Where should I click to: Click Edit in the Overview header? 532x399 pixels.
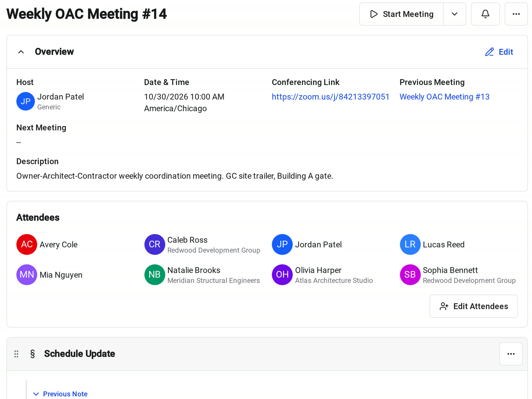point(499,52)
